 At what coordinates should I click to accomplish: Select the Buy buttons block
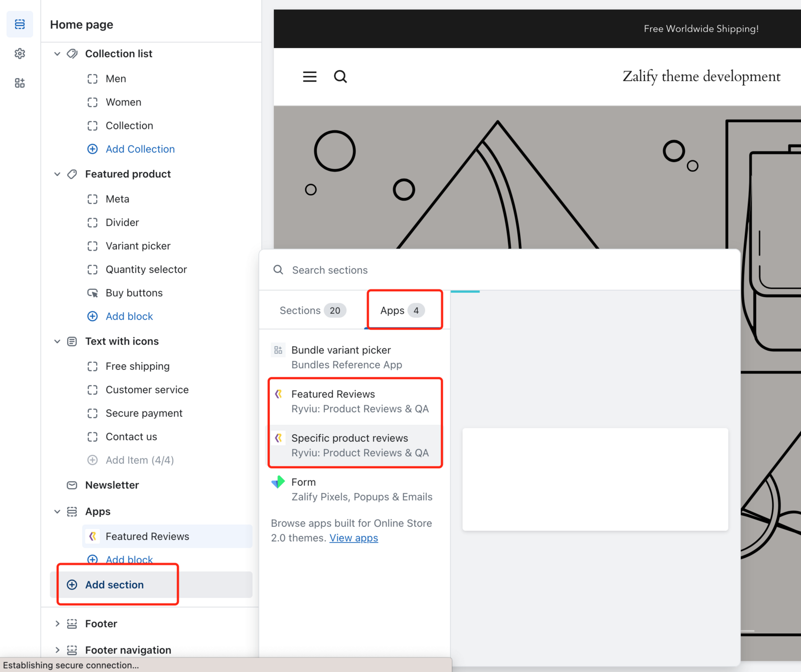click(134, 293)
